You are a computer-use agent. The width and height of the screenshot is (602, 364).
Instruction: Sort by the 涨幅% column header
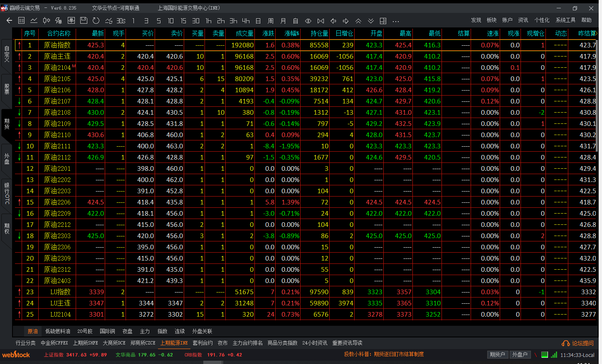[292, 33]
